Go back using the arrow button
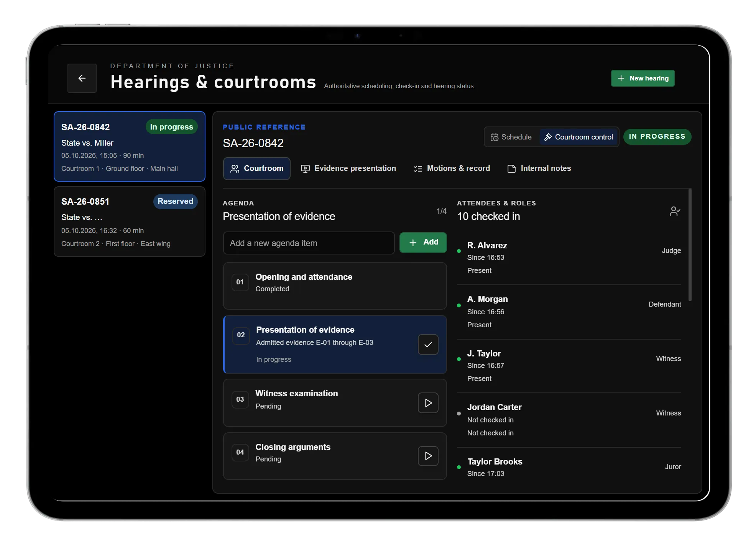 82,78
